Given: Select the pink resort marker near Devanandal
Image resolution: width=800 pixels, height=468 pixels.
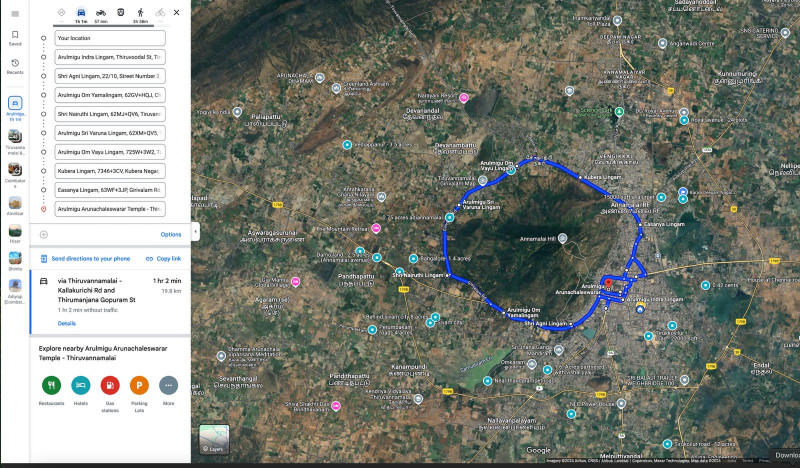Looking at the screenshot, I should tap(464, 97).
